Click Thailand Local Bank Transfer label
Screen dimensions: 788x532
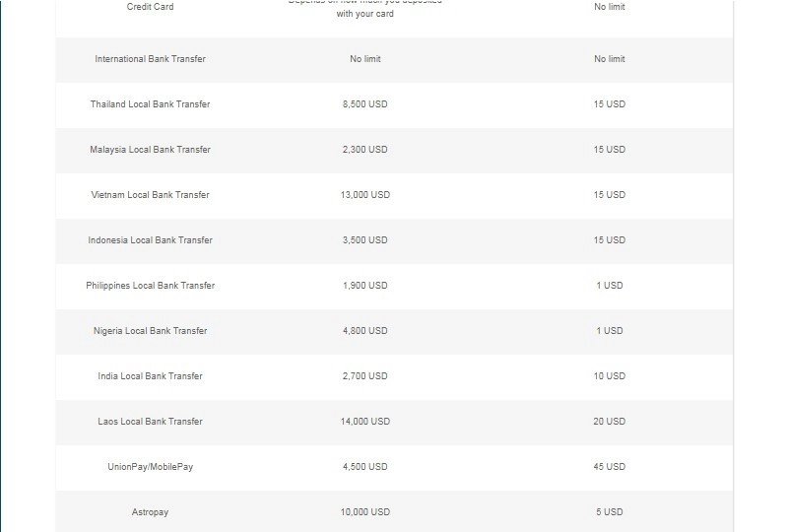(x=150, y=104)
